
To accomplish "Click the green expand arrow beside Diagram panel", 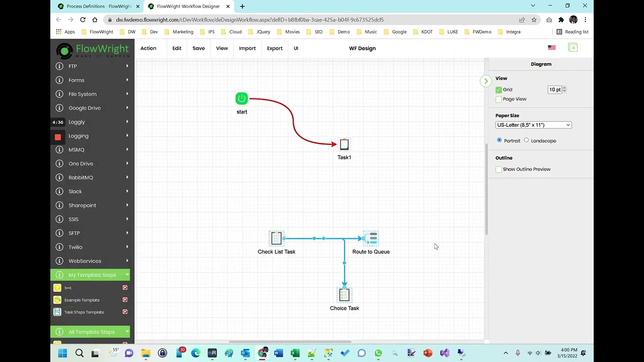I will tap(486, 81).
